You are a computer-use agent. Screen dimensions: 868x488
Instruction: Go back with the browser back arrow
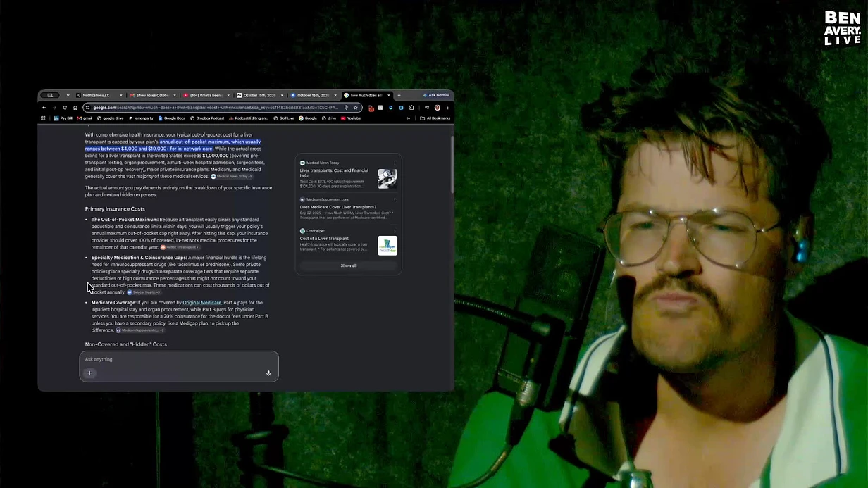[x=44, y=108]
